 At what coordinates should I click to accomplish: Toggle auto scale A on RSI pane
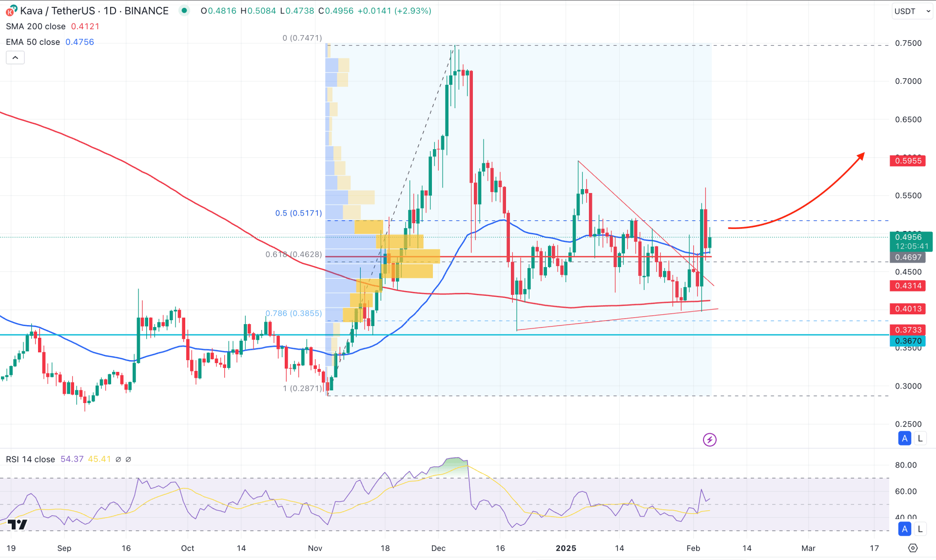(905, 529)
